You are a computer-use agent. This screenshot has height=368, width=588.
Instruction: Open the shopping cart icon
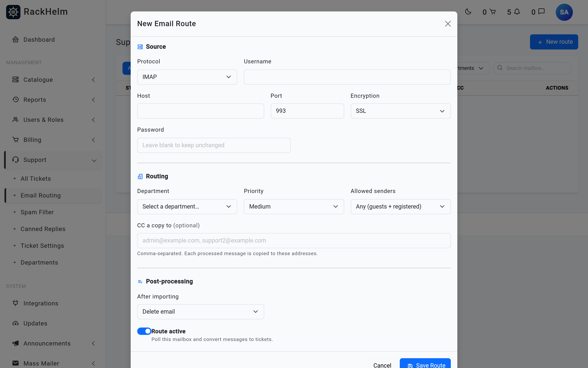click(x=492, y=12)
